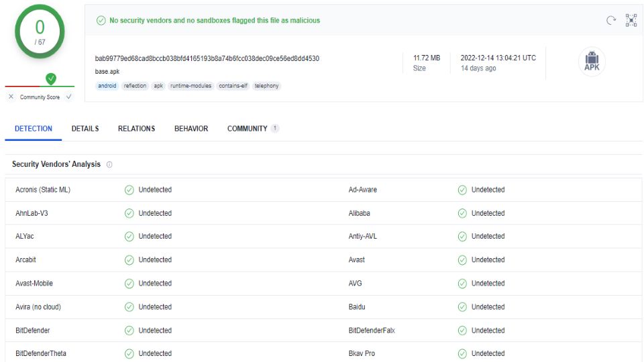Click the BitDefenderTheta vendor name
The image size is (644, 362).
point(41,353)
